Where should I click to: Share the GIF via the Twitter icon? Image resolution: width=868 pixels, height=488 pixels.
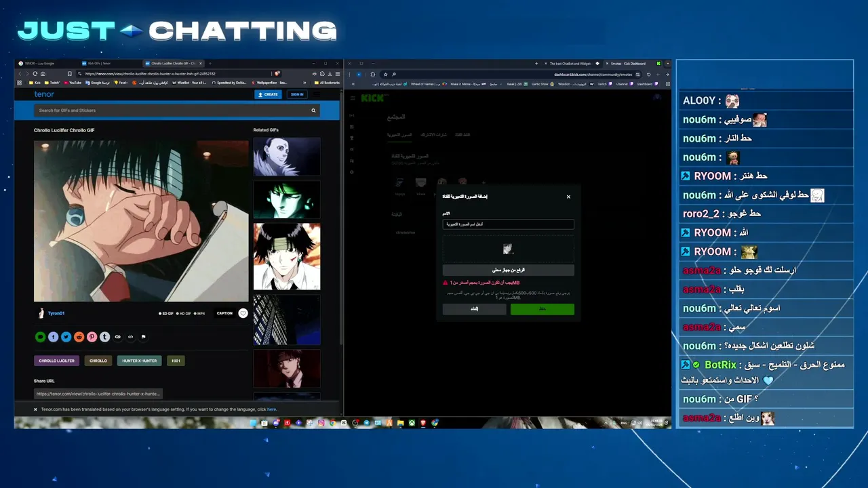coord(66,337)
